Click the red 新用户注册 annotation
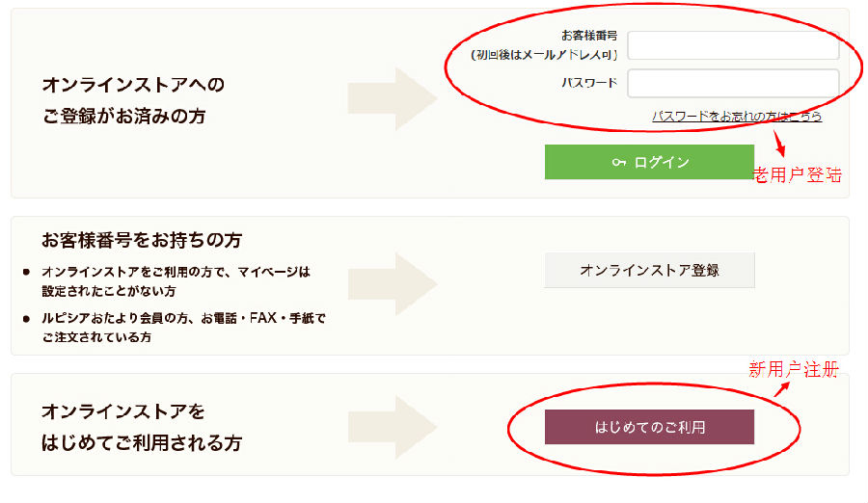The width and height of the screenshot is (868, 503). (794, 370)
